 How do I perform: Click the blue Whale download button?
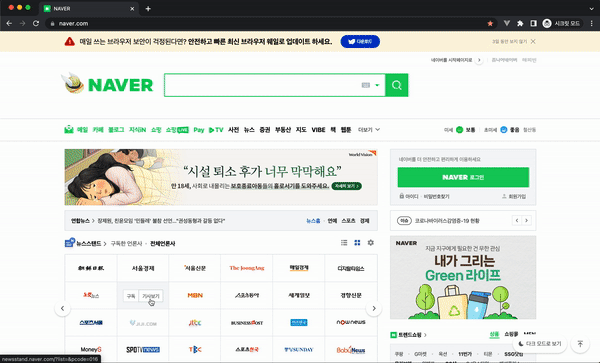click(x=360, y=41)
